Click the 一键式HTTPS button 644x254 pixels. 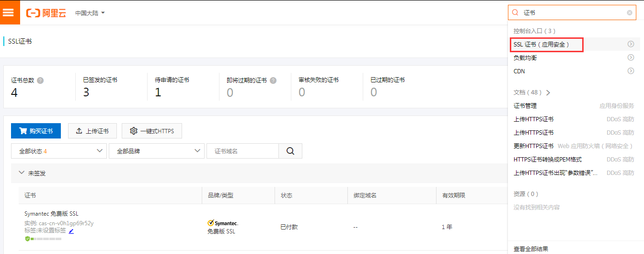[152, 131]
